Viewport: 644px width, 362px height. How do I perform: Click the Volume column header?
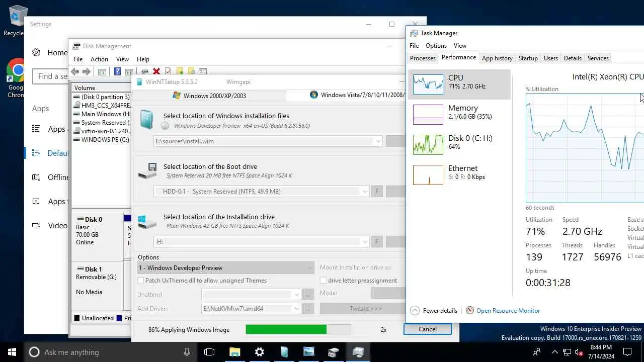101,88
